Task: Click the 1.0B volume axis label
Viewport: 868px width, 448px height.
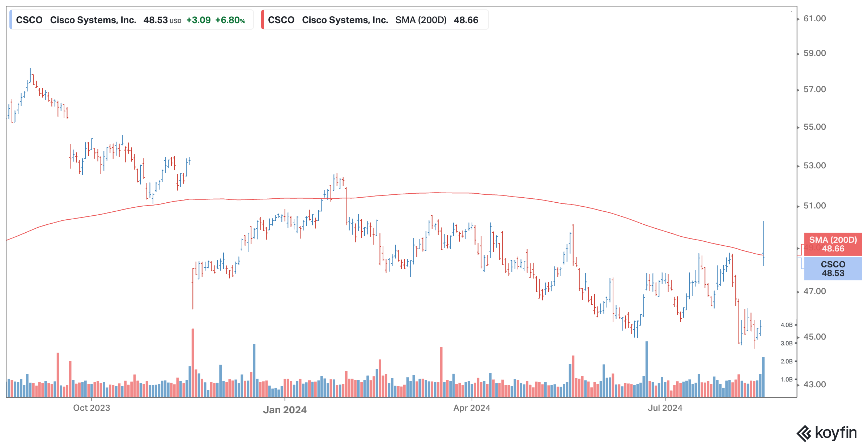Action: point(787,379)
